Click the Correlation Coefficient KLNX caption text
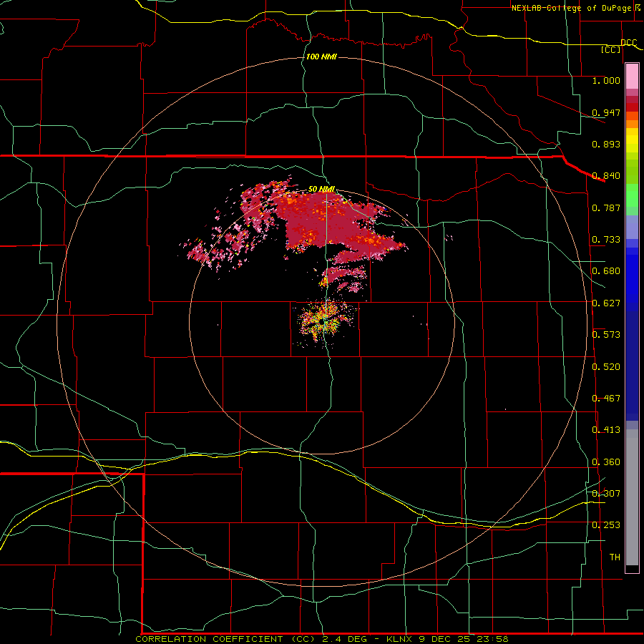 click(x=322, y=639)
